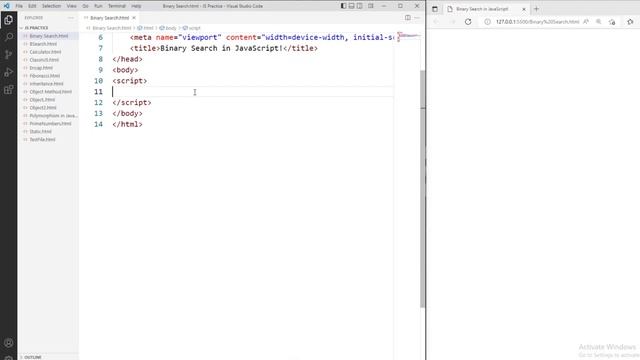Select the Binary Search.html editor tab
640x360 pixels.
pos(109,18)
